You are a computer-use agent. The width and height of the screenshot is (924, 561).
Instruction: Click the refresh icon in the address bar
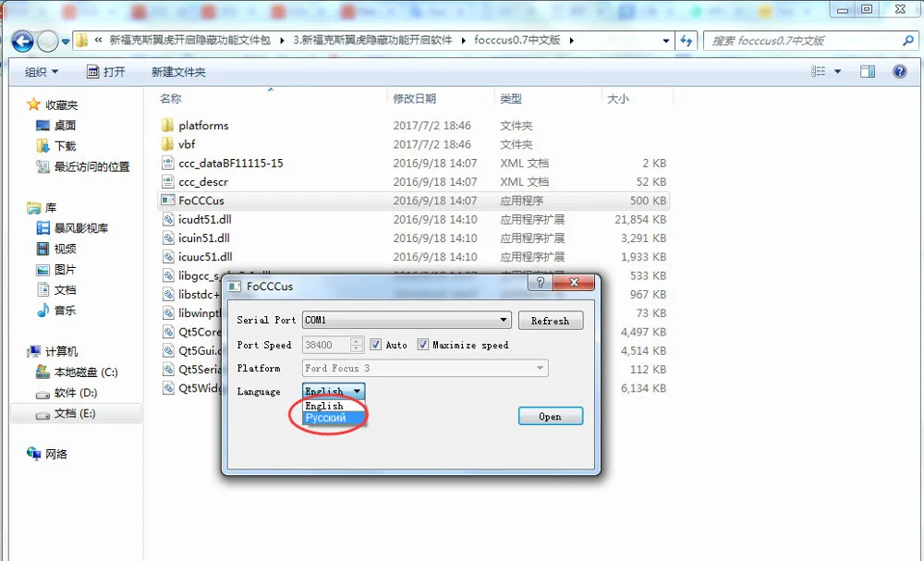(686, 42)
